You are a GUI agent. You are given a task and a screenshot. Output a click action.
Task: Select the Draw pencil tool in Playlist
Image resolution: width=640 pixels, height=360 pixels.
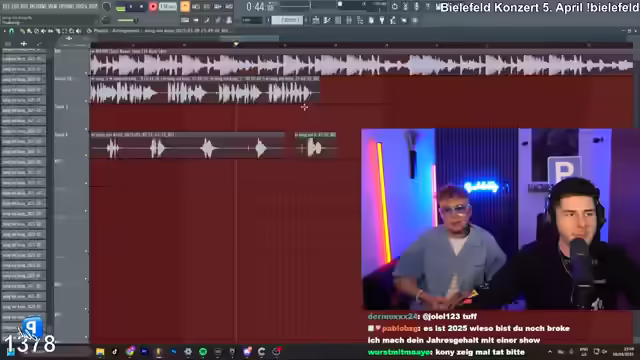pyautogui.click(x=22, y=31)
